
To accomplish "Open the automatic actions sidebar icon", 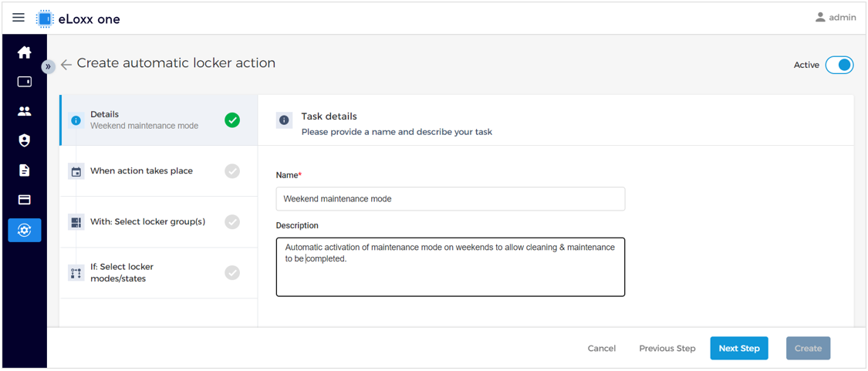I will (25, 230).
